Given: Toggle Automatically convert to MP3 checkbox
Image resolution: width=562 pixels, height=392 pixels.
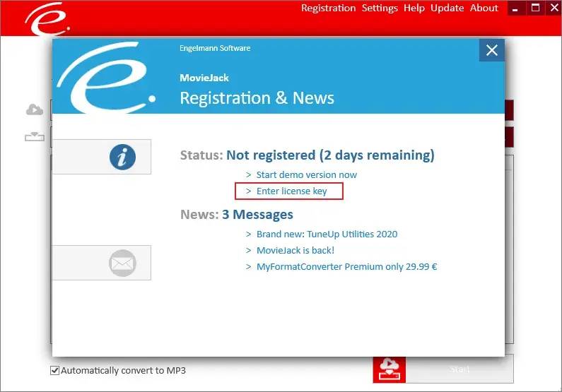Looking at the screenshot, I should [x=54, y=370].
